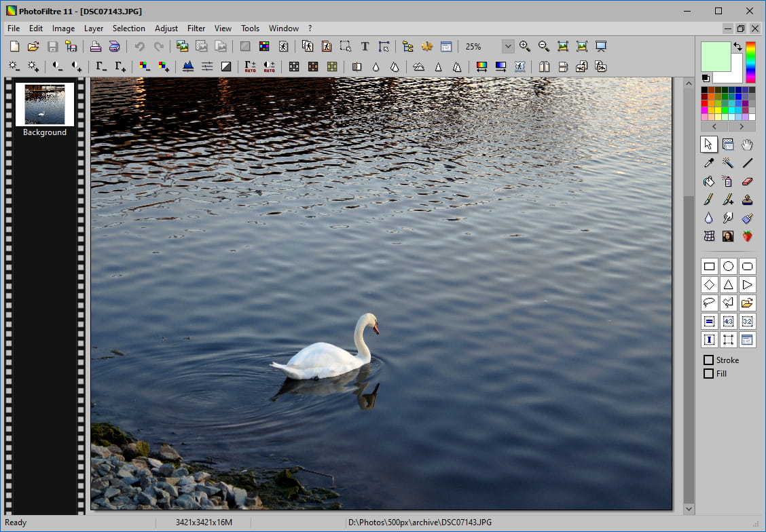The image size is (766, 532).
Task: Insert text using the T toolbar icon
Action: (364, 46)
